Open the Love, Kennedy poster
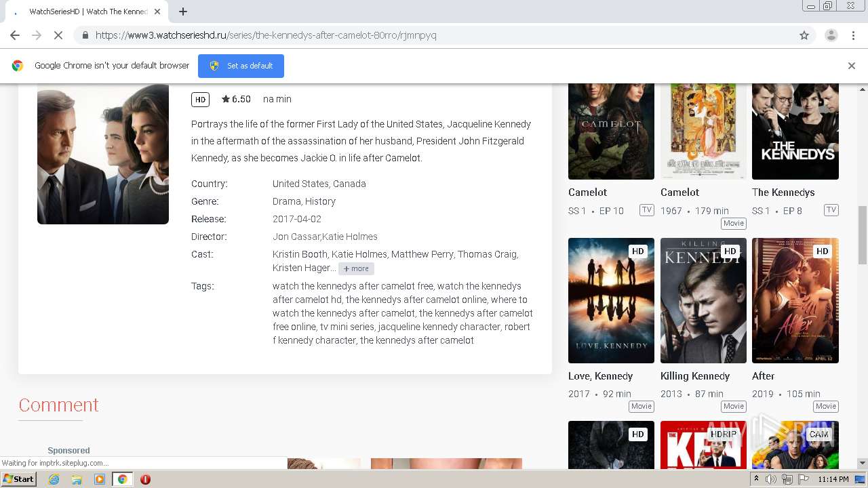 (x=611, y=300)
